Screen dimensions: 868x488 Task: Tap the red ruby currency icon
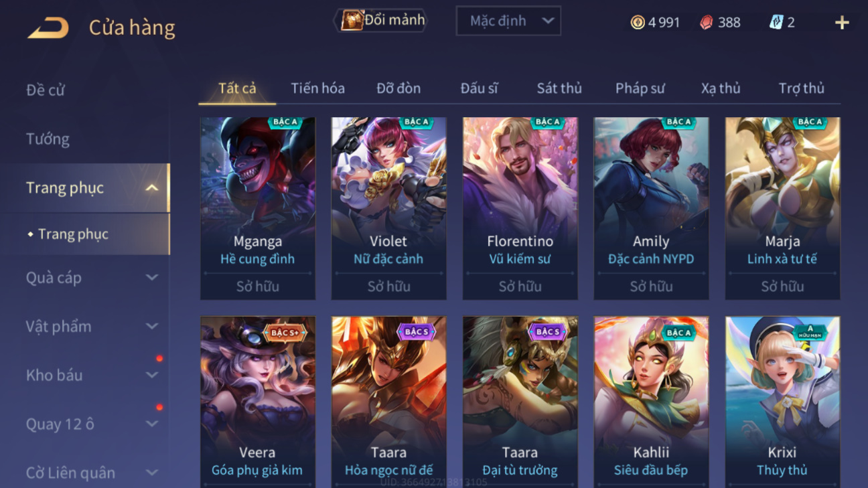click(x=706, y=22)
